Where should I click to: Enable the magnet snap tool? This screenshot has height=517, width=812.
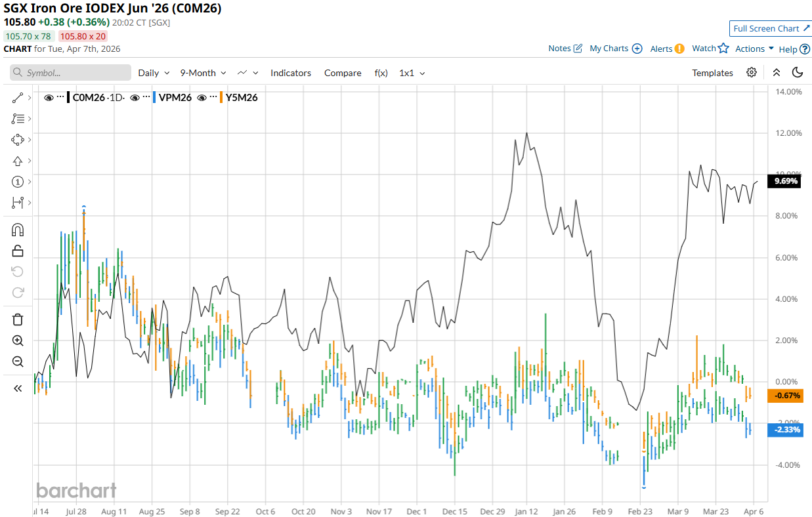click(x=18, y=230)
